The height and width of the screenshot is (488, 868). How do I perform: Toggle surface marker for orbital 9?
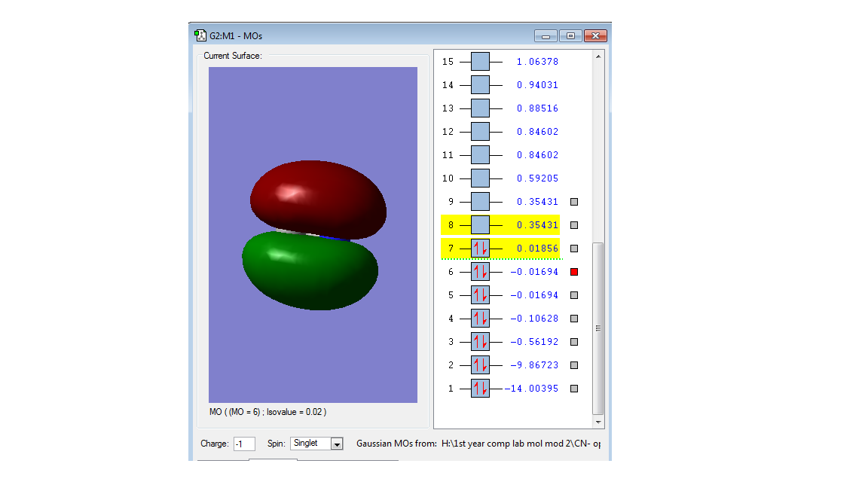click(574, 202)
